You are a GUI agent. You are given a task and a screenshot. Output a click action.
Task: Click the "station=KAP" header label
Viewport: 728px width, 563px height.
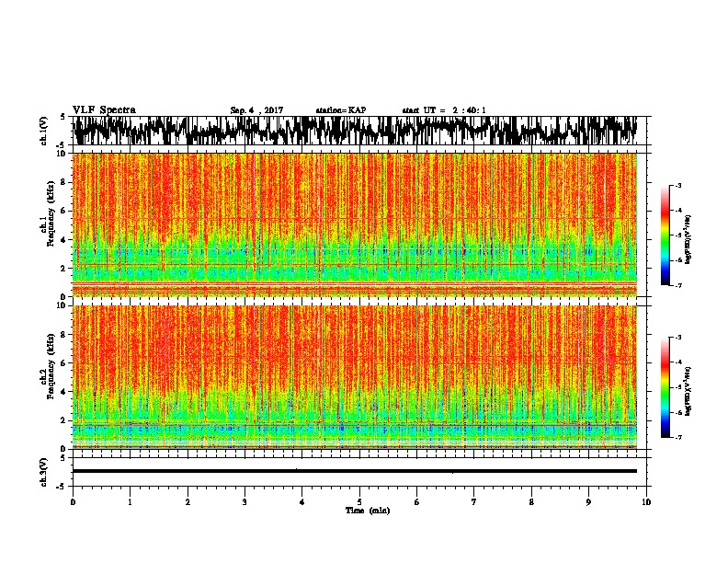[x=341, y=110]
